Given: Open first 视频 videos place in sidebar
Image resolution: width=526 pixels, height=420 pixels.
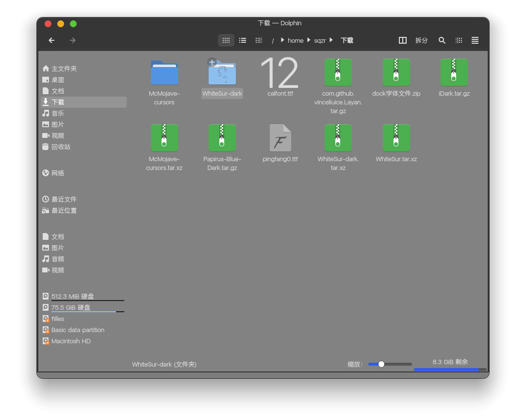Looking at the screenshot, I should (x=83, y=135).
